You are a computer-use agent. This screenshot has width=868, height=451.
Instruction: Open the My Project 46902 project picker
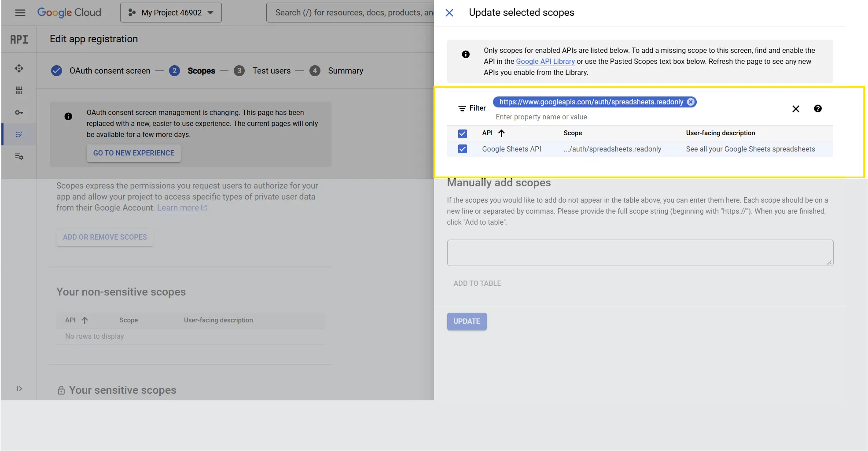coord(171,13)
